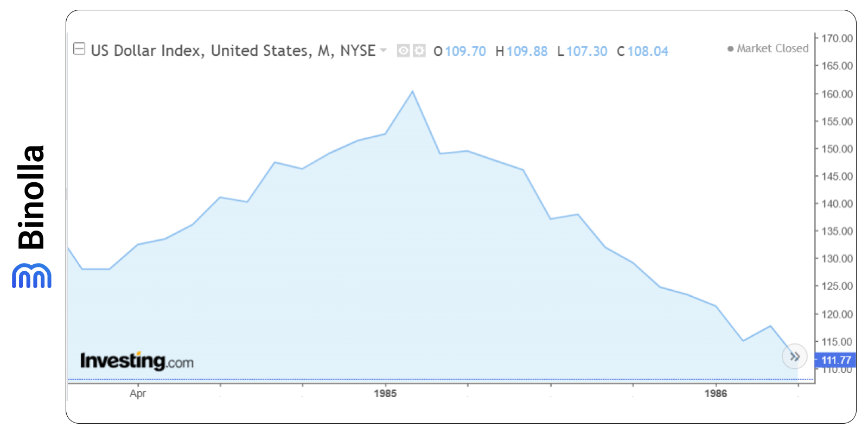The height and width of the screenshot is (434, 868).
Task: Click the dotted price line at chart bottom
Action: point(434,379)
